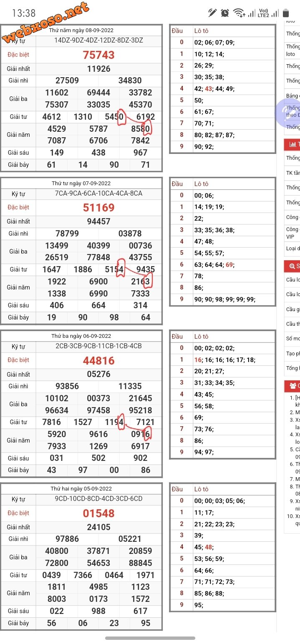This screenshot has height=644, width=300.
Task: Tap fifth prize number 5787
Action: tap(98, 129)
